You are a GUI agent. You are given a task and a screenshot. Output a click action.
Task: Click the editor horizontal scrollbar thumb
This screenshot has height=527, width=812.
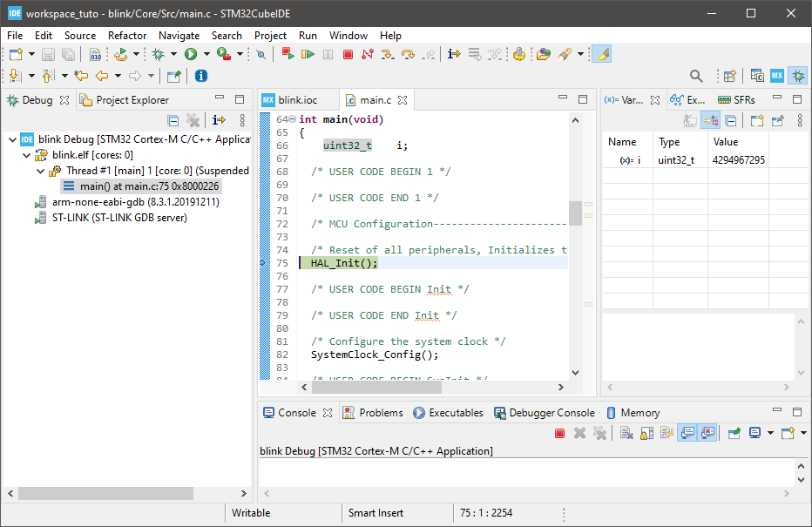pyautogui.click(x=376, y=388)
